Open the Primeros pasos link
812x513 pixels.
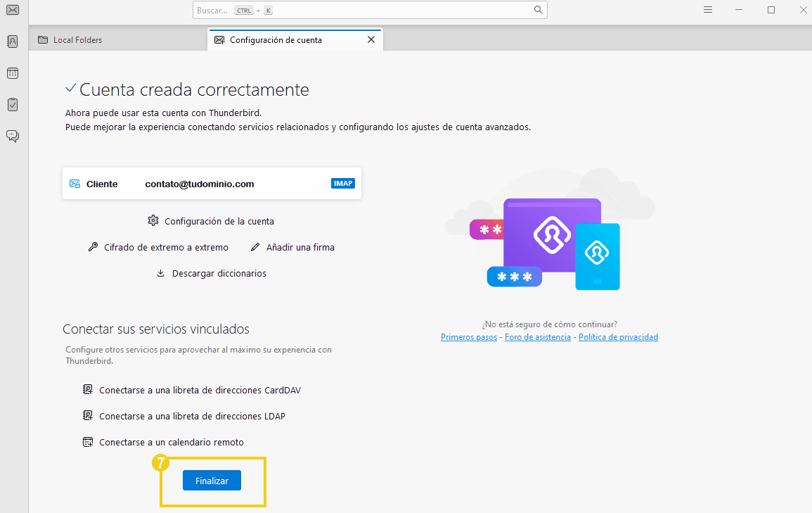pos(469,337)
